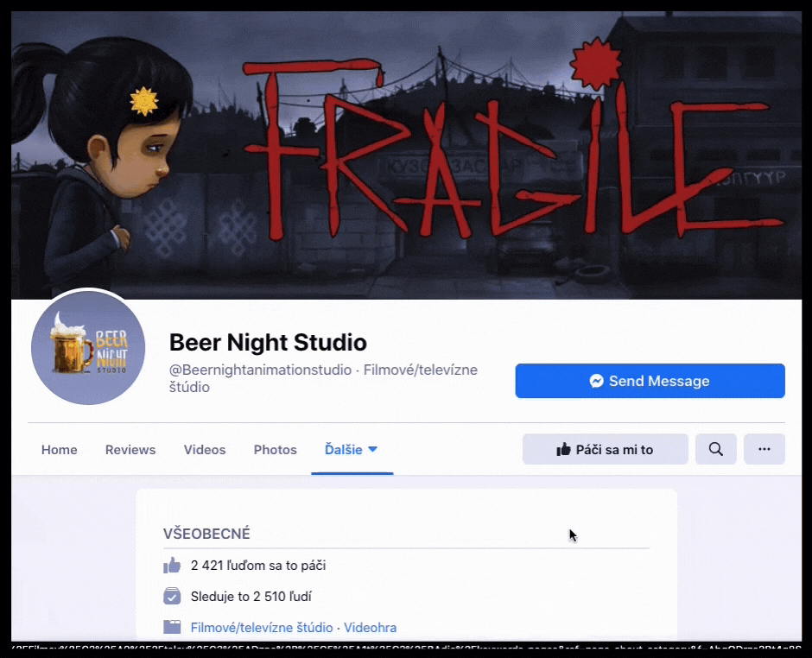Viewport: 812px width, 658px height.
Task: Click the Sleduje to 2 510 ľudí text
Action: tap(251, 597)
